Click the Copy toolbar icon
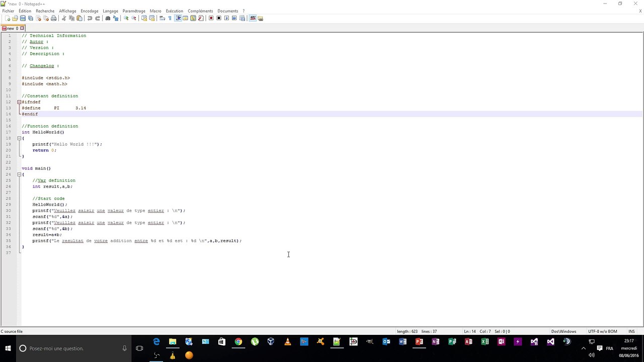 pyautogui.click(x=71, y=18)
